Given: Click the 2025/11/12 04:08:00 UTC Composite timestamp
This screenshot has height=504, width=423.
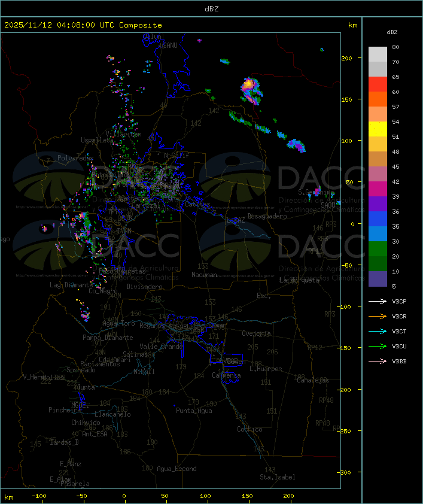Looking at the screenshot, I should 83,25.
